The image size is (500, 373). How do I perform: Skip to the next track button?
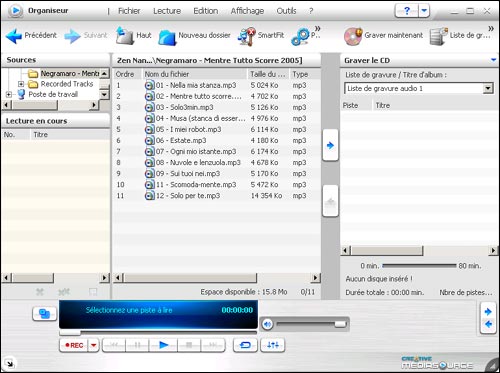(x=213, y=345)
